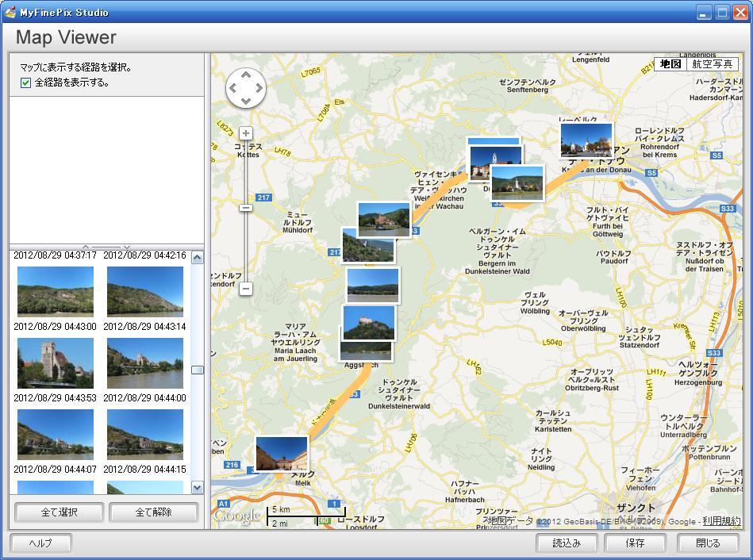Pan the map up with the arrow control
The height and width of the screenshot is (560, 753).
pyautogui.click(x=246, y=75)
